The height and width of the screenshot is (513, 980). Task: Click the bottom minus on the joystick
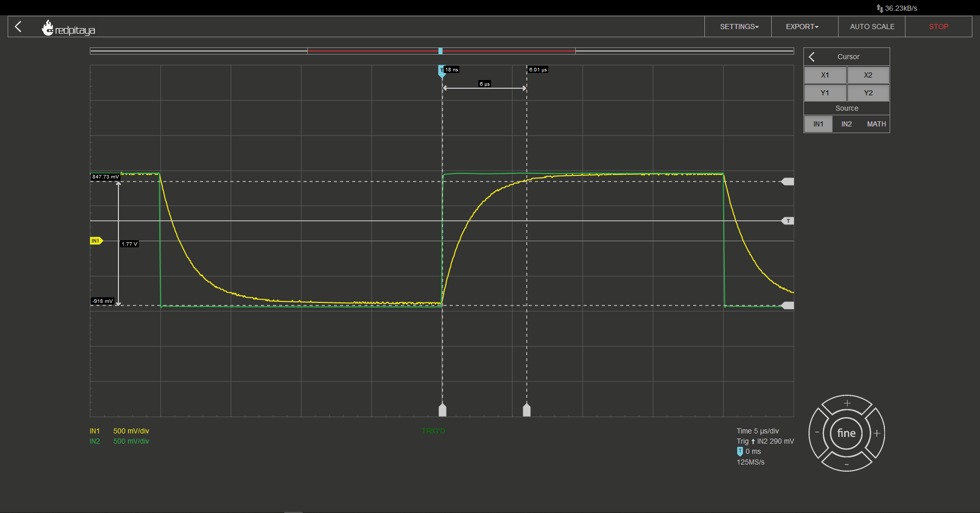pyautogui.click(x=847, y=464)
